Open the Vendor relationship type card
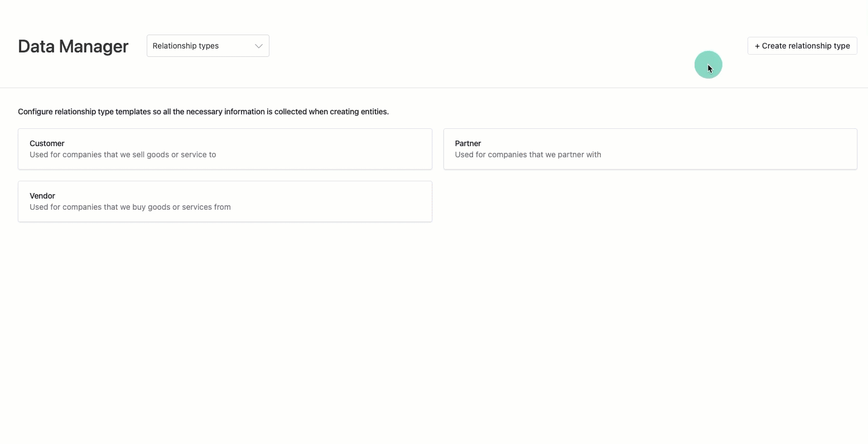The width and height of the screenshot is (868, 444). tap(225, 201)
